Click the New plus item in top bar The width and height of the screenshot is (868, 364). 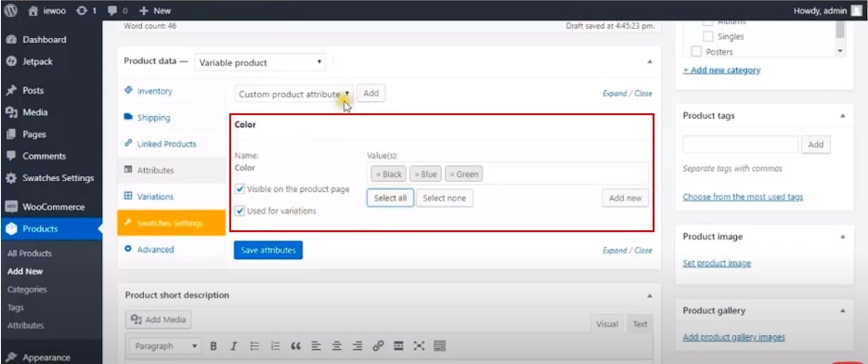pyautogui.click(x=154, y=10)
